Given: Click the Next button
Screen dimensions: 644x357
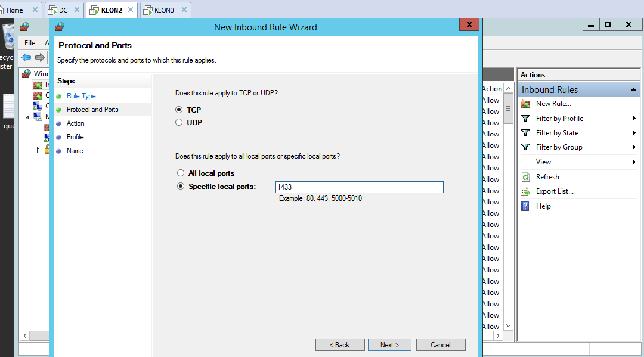Looking at the screenshot, I should tap(389, 345).
